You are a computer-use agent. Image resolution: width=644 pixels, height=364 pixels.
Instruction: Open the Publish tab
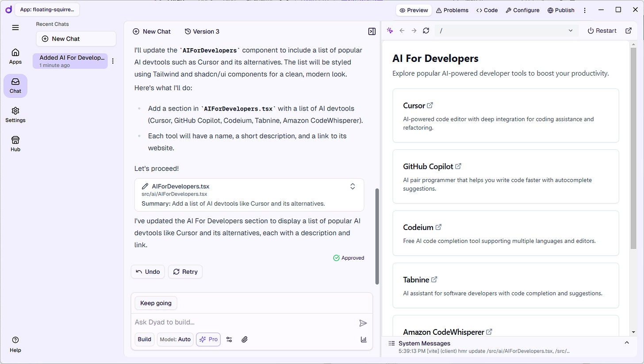(x=561, y=10)
